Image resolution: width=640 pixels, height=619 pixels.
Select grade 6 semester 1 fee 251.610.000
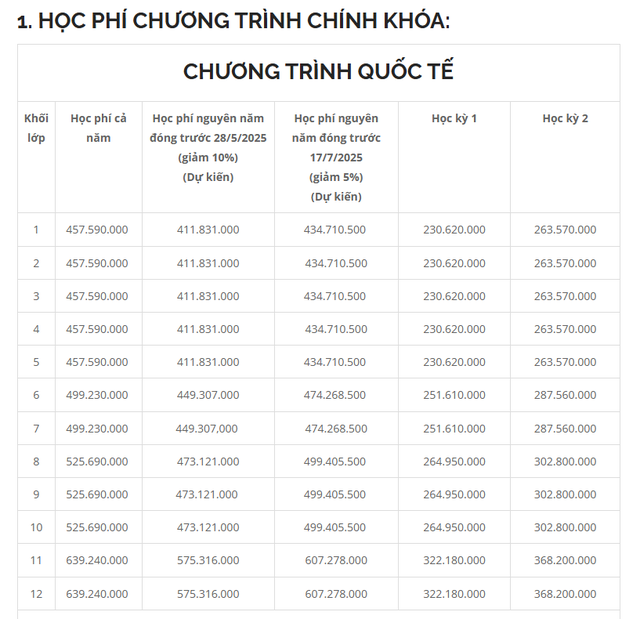pos(454,395)
